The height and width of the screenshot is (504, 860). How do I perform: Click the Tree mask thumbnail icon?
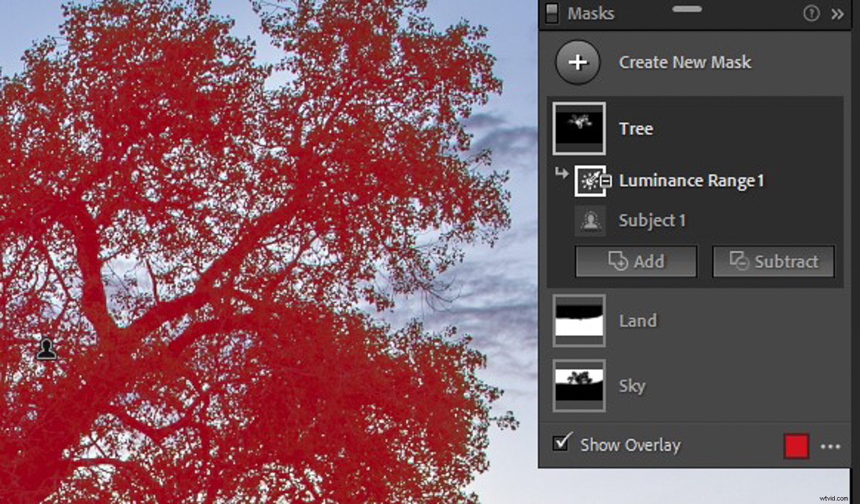pos(578,128)
